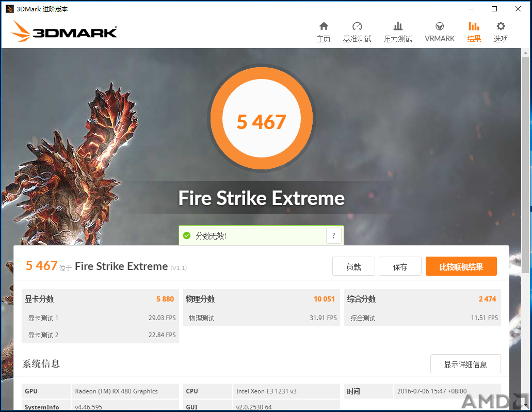Click the 31.91 FPS value
Viewport: 532px width, 412px height.
click(323, 318)
